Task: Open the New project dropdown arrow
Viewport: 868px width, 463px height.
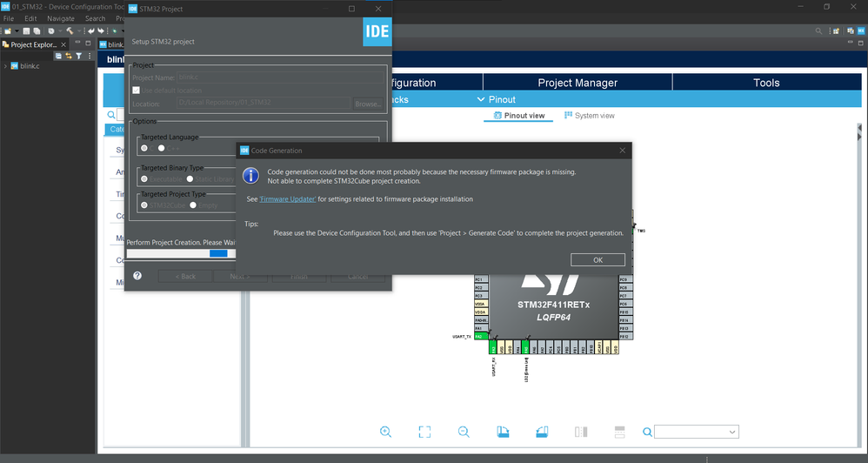Action: (x=17, y=31)
